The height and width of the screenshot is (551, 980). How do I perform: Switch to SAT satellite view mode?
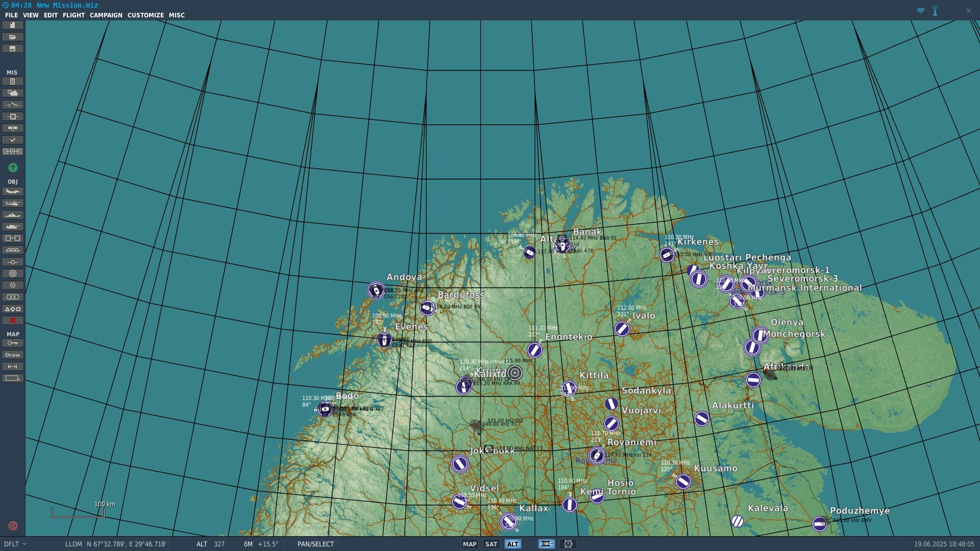coord(491,544)
